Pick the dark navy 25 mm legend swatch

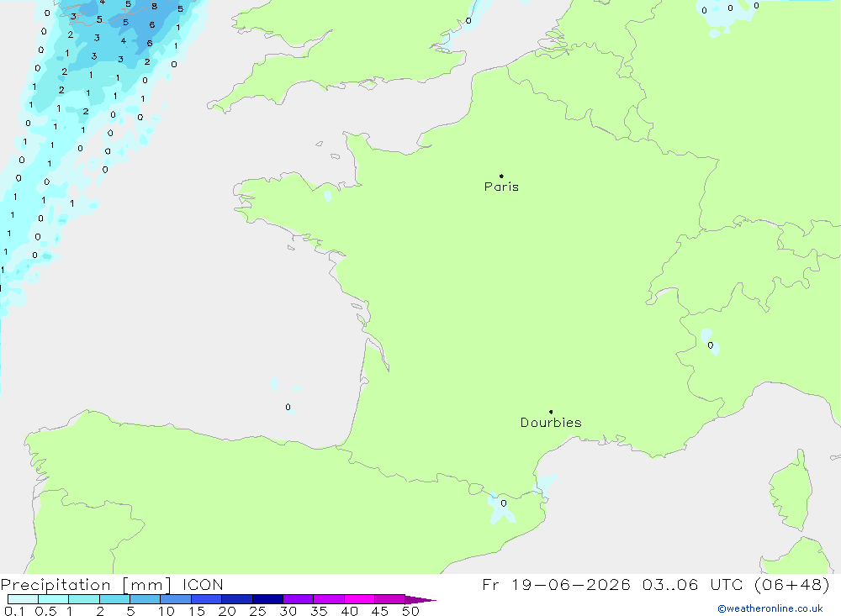coord(267,599)
